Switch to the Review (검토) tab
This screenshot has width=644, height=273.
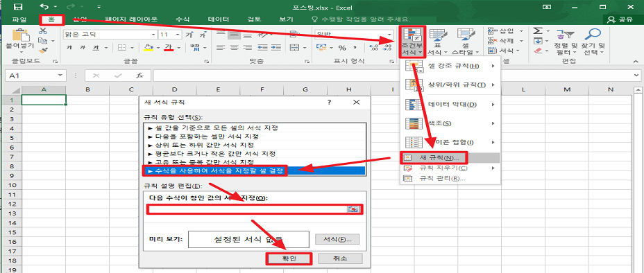point(254,19)
